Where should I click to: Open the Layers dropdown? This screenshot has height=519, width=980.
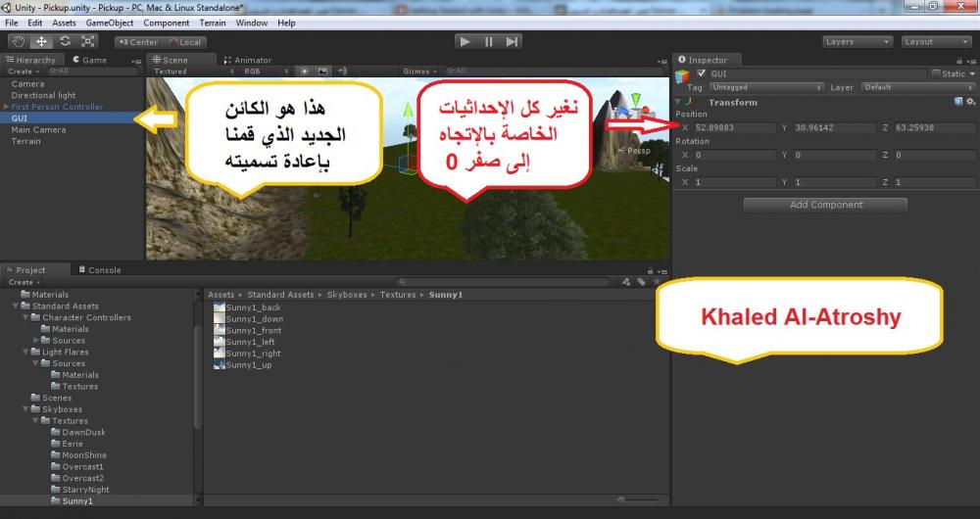pos(857,42)
